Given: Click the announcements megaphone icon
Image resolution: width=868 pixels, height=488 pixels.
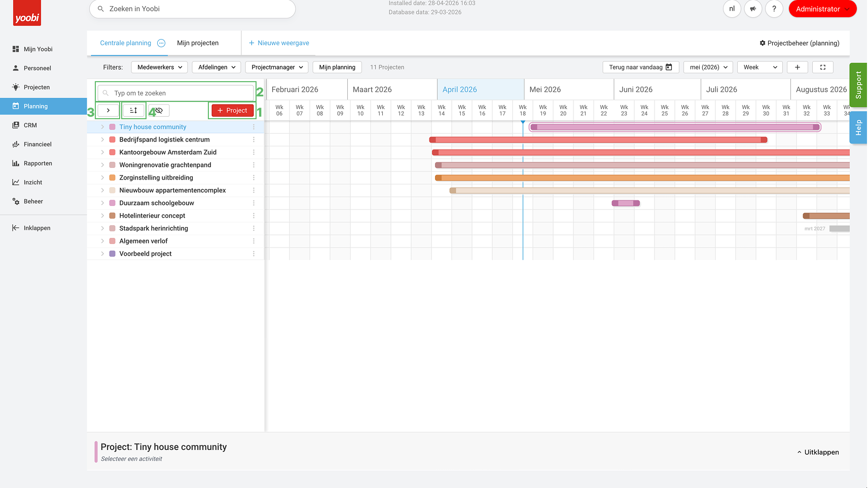Looking at the screenshot, I should (x=753, y=9).
